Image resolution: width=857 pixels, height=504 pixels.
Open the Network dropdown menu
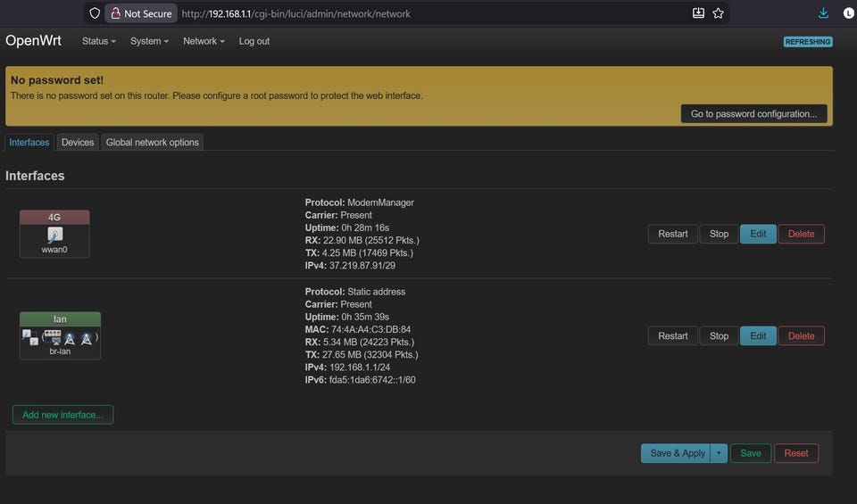point(204,41)
